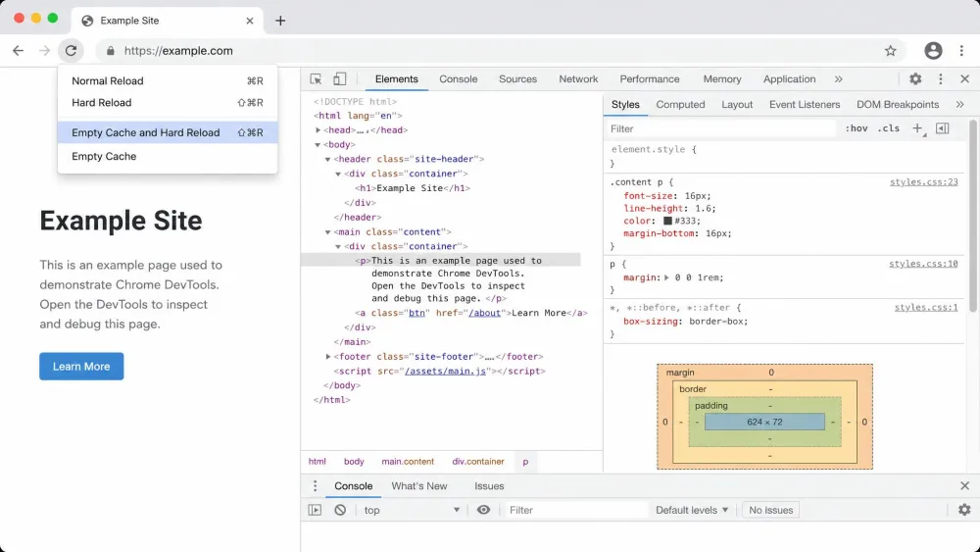
Task: Open Issues drawer tab
Action: [x=489, y=485]
